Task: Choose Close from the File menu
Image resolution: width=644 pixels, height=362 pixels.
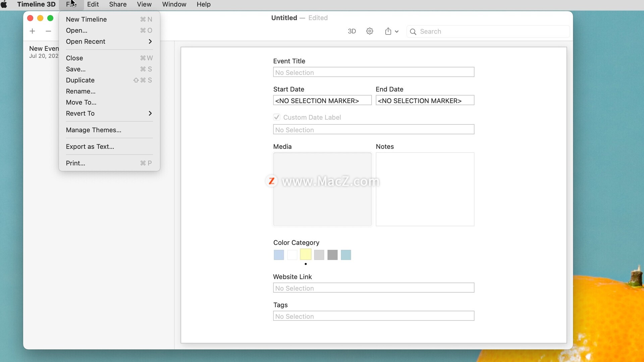Action: [x=109, y=58]
